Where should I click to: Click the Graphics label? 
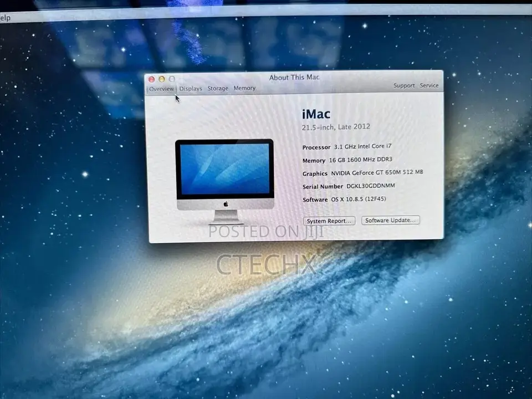315,173
